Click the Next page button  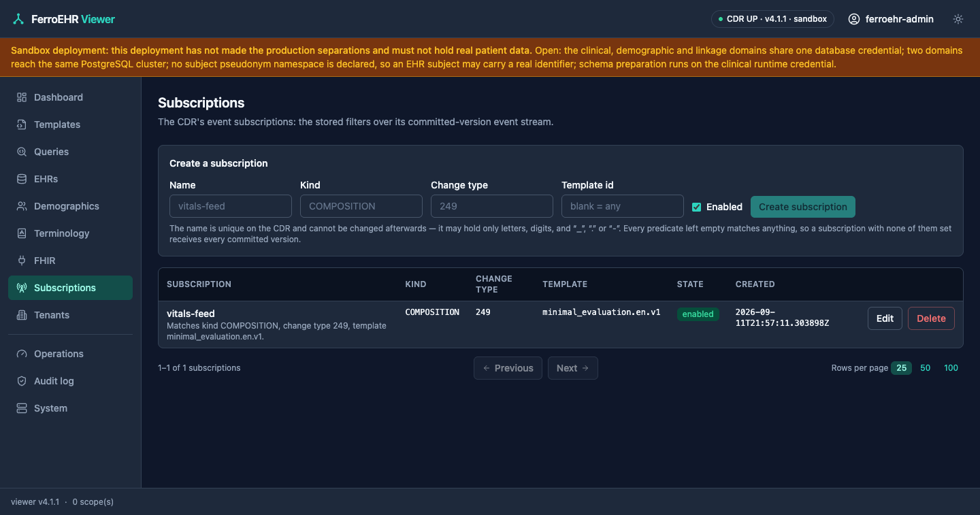pos(573,368)
